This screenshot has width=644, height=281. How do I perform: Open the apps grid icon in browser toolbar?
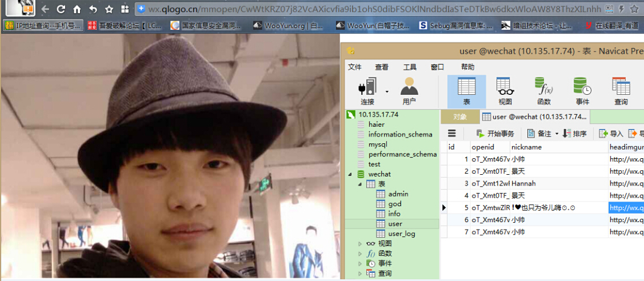125,9
